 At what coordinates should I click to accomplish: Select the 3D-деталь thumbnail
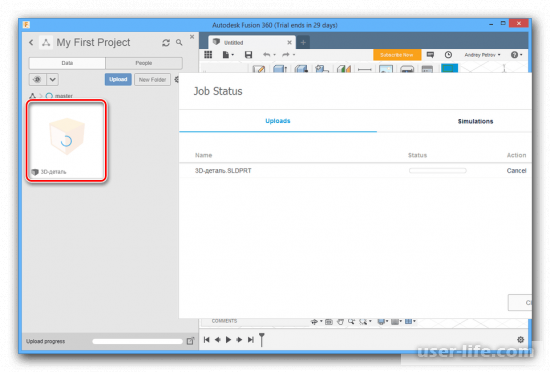coord(67,141)
